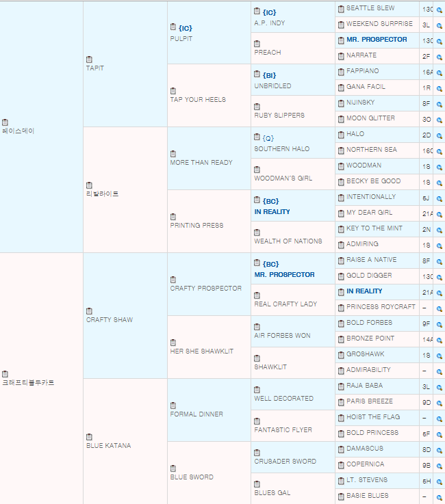Click the clipboard icon above PRINTING PRESS
The height and width of the screenshot is (504, 445).
point(173,217)
